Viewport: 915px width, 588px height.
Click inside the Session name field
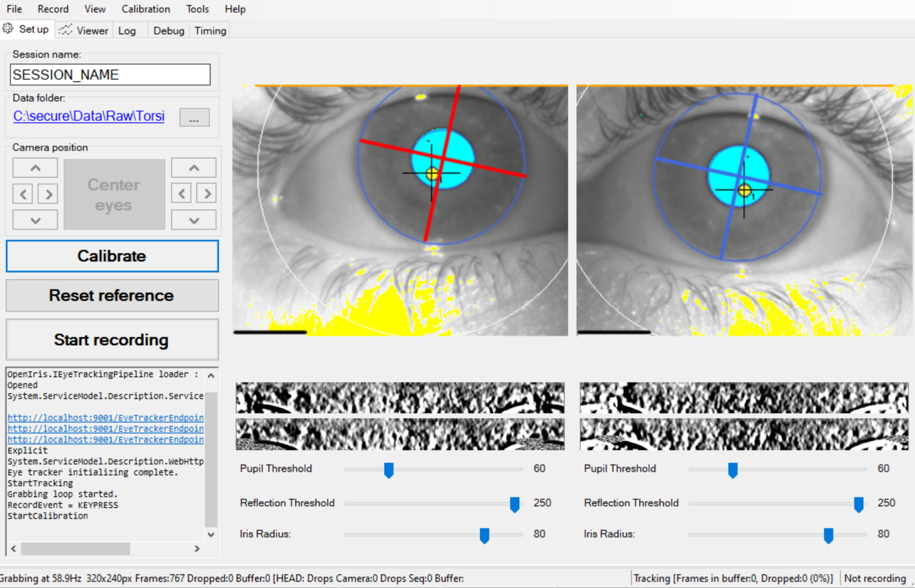tap(110, 74)
